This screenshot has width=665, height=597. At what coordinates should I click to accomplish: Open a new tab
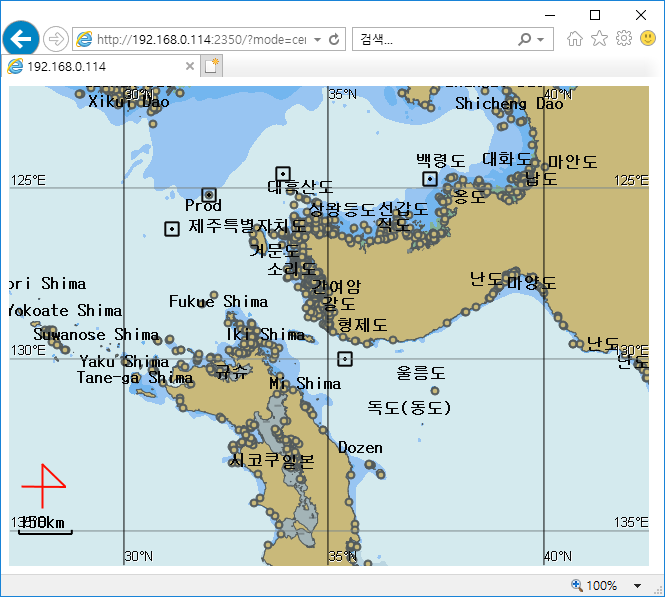tap(212, 66)
